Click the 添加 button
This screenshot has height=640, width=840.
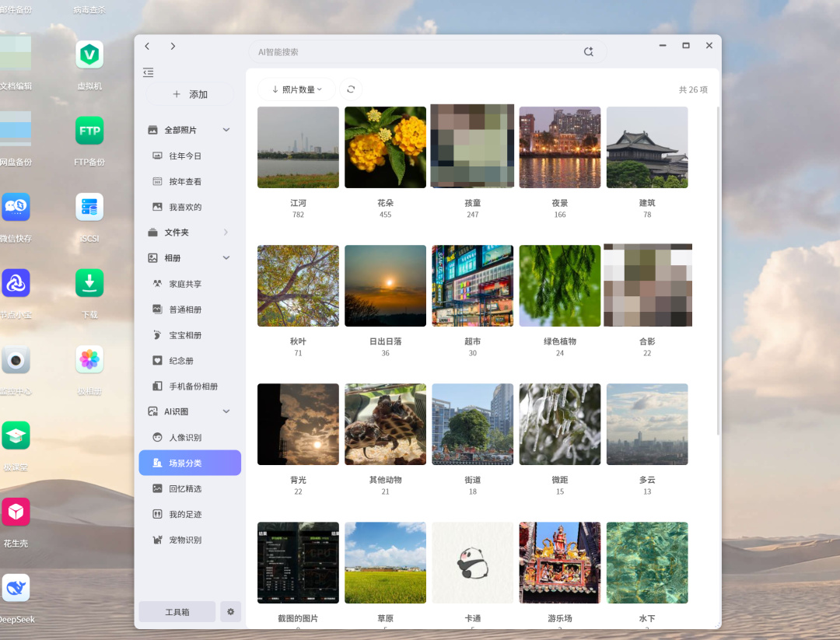tap(191, 94)
